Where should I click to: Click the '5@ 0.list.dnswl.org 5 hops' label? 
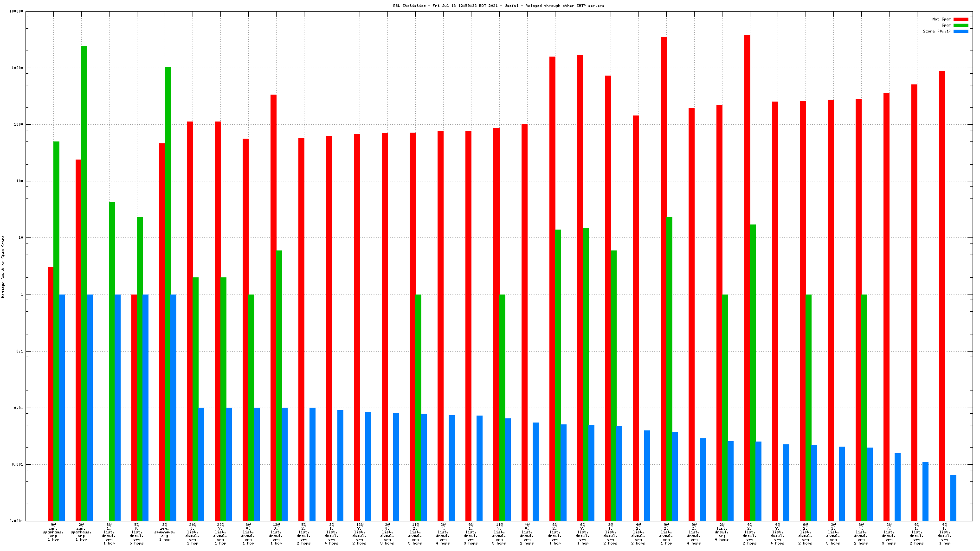point(137,534)
